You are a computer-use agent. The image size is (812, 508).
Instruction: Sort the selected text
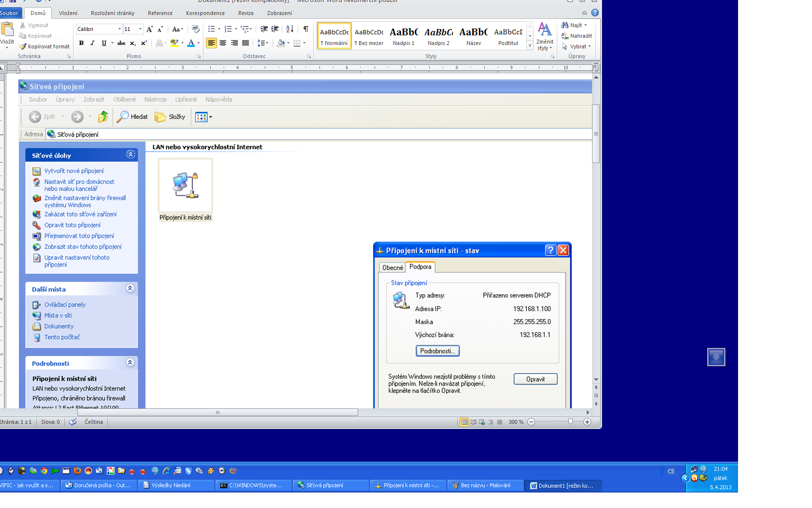coord(290,29)
